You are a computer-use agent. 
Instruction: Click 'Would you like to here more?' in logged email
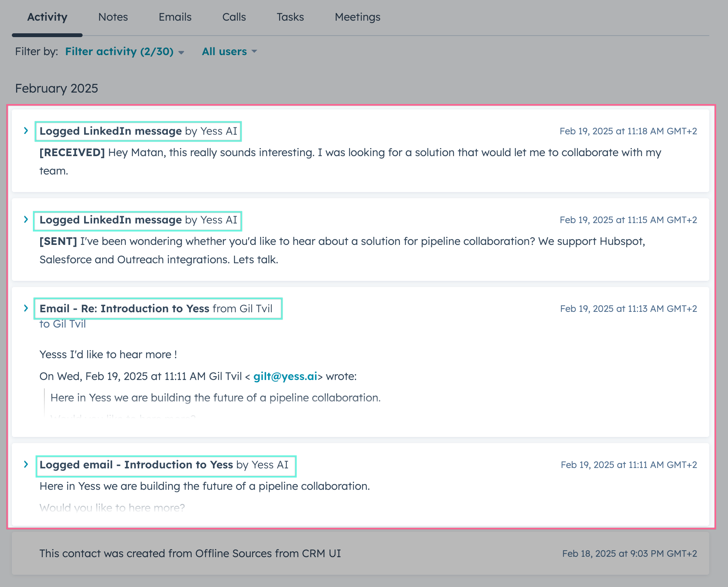pyautogui.click(x=112, y=508)
